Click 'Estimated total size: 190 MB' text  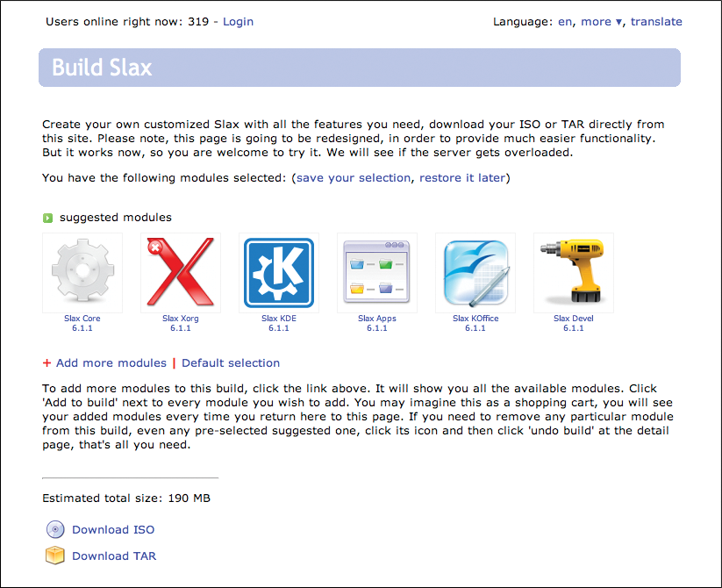126,498
